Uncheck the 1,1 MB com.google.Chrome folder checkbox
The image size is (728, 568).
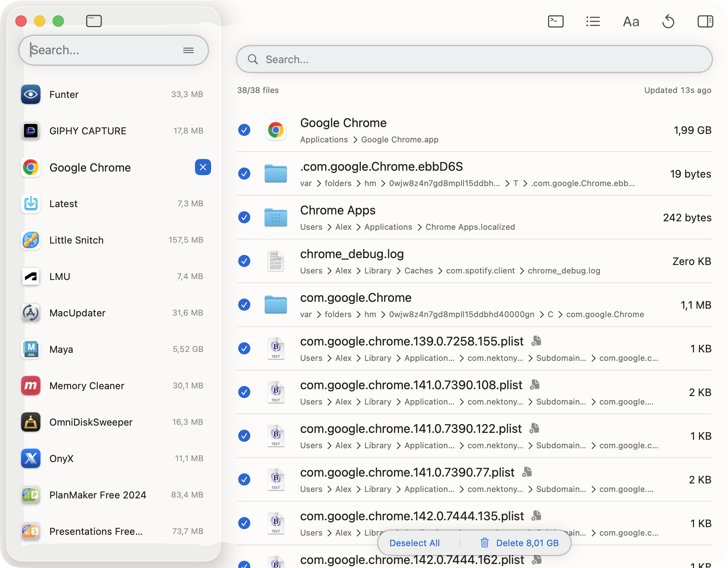coord(244,305)
